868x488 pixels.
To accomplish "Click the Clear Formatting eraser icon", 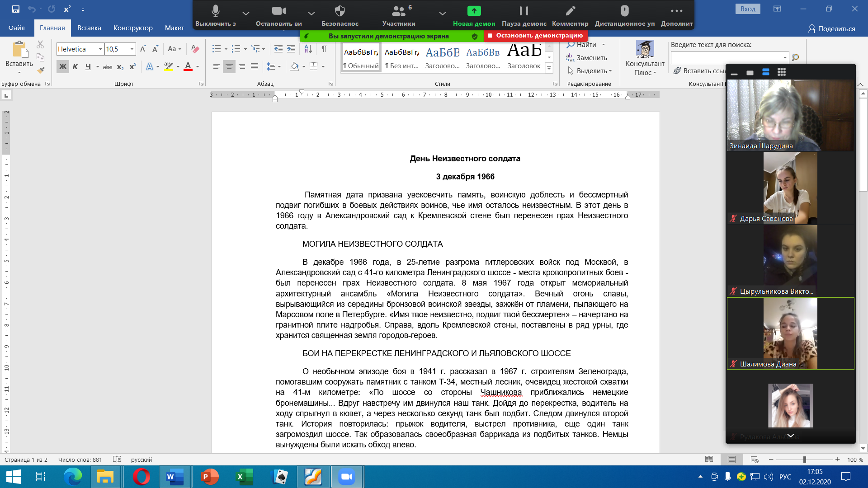I will 195,49.
